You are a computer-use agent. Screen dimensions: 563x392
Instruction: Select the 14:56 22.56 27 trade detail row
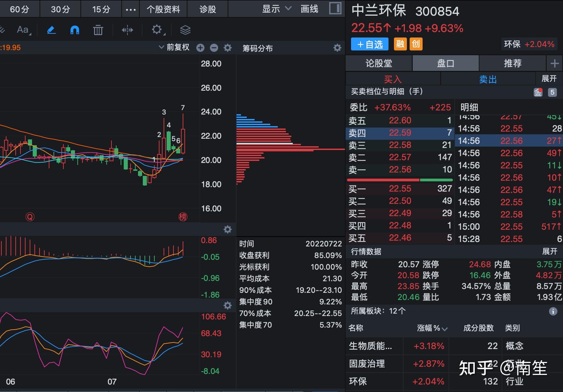click(509, 141)
